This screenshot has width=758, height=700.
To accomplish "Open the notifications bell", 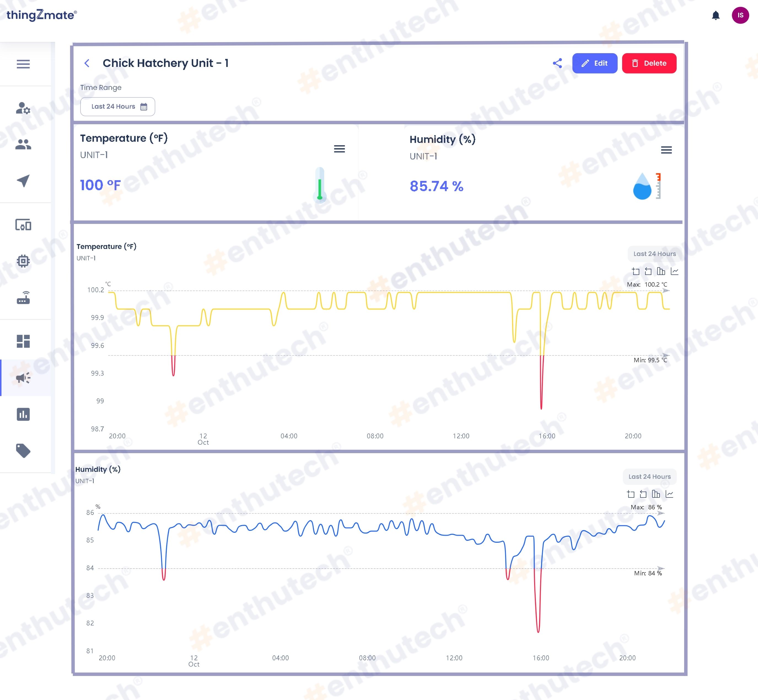I will [716, 15].
